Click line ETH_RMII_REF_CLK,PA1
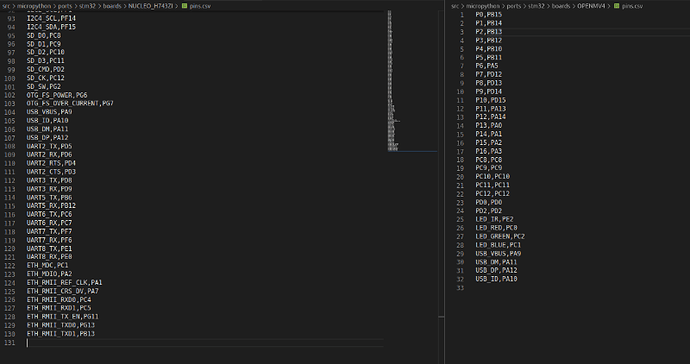 [x=64, y=283]
